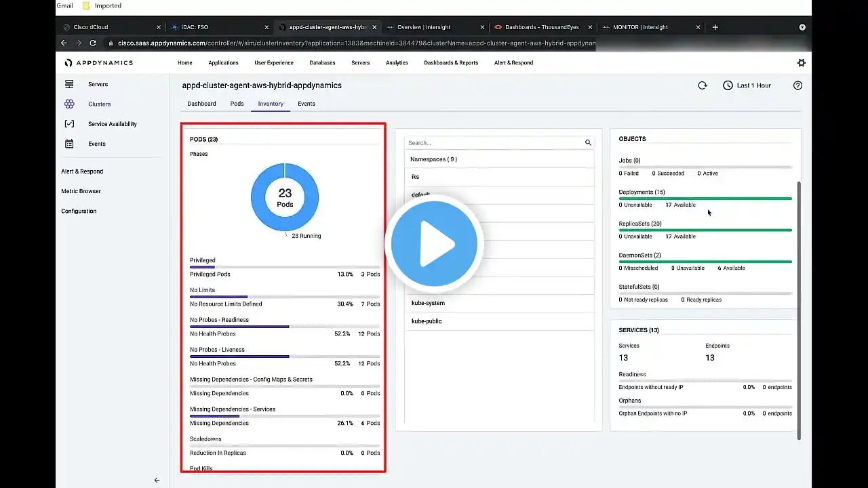Open the settings gear icon
Screen dimensions: 868x488
pyautogui.click(x=802, y=62)
